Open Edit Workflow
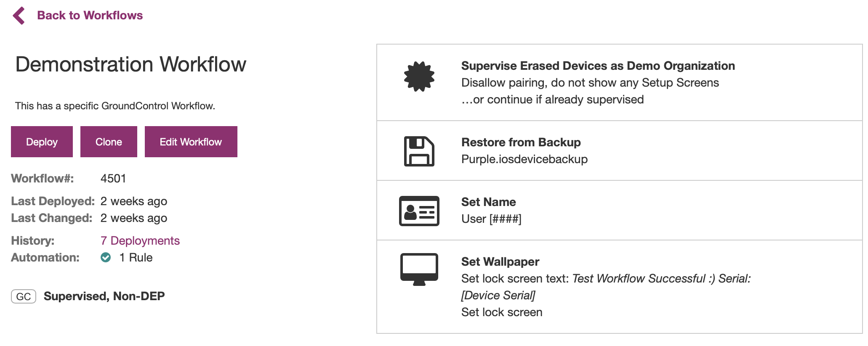The width and height of the screenshot is (868, 346). 191,142
